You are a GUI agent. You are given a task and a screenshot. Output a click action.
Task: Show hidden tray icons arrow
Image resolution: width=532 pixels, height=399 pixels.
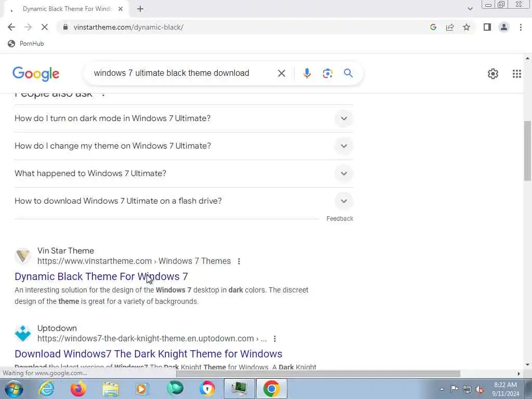pos(442,390)
